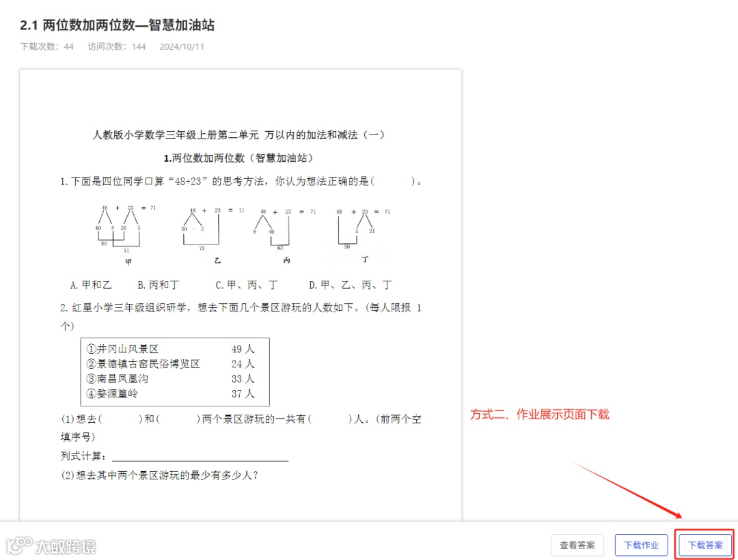Click the highlighted 下载答案 button

(705, 545)
